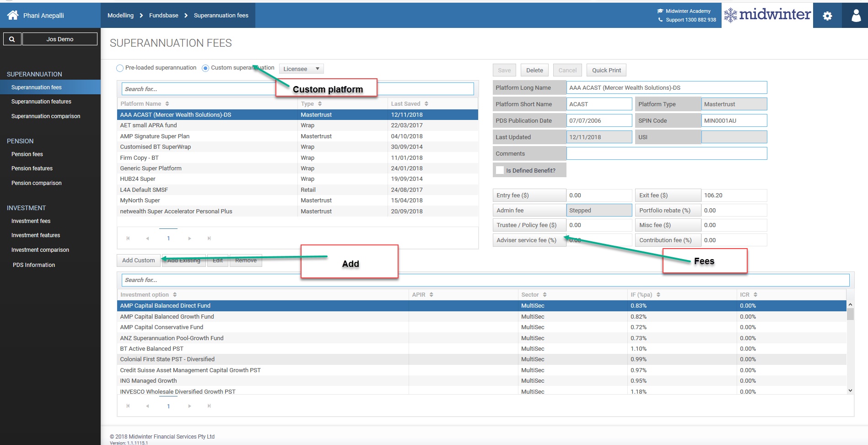The image size is (868, 445).
Task: Click the SPIN Code input field
Action: pyautogui.click(x=734, y=120)
